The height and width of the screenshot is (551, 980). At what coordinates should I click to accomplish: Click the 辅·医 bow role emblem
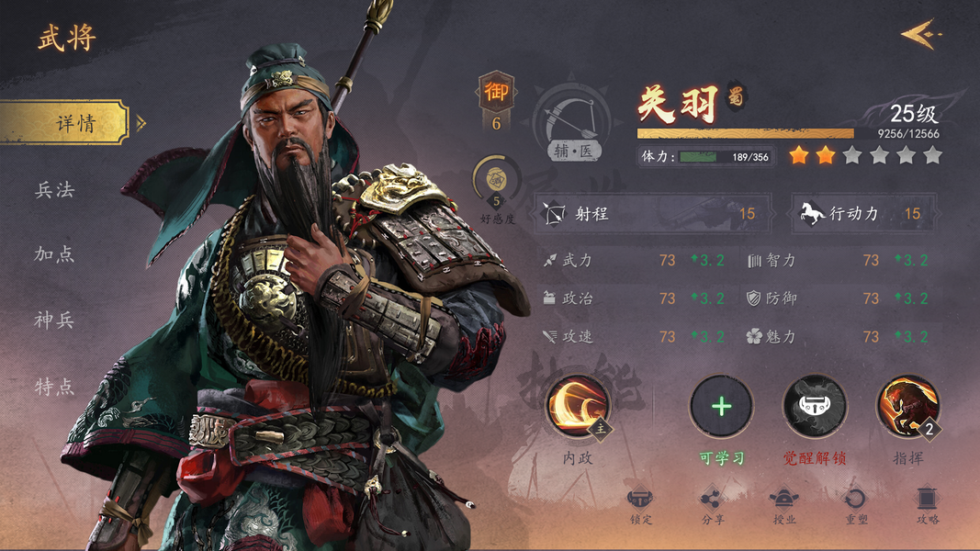click(573, 123)
